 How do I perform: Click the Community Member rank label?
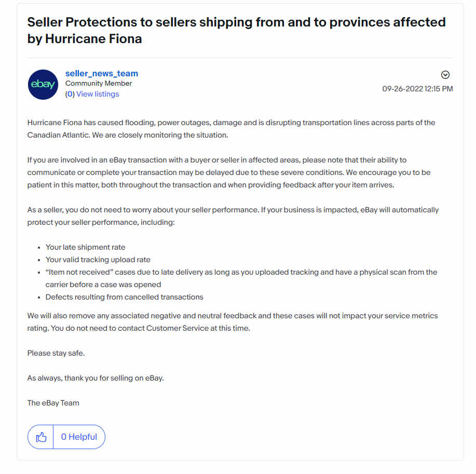point(99,83)
